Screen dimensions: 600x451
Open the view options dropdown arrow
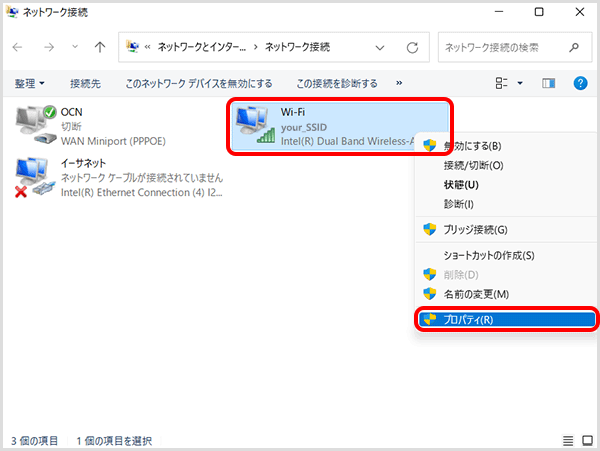click(x=520, y=83)
